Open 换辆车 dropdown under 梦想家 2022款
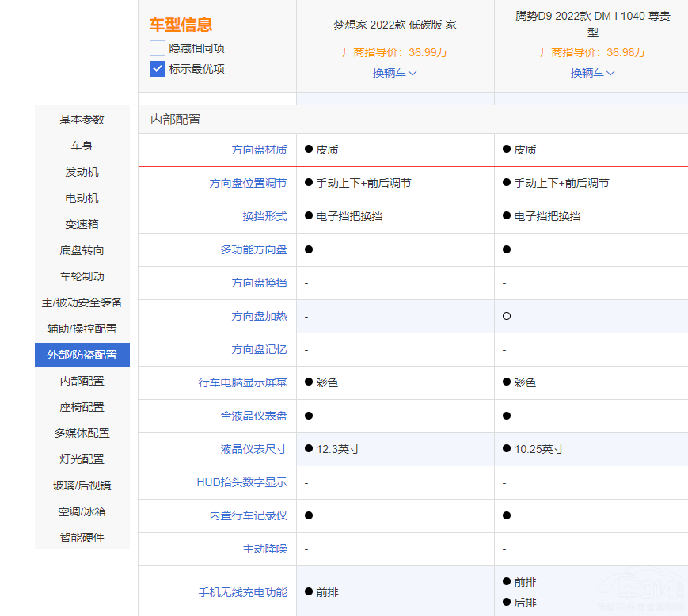Viewport: 688px width, 616px height. click(x=394, y=73)
